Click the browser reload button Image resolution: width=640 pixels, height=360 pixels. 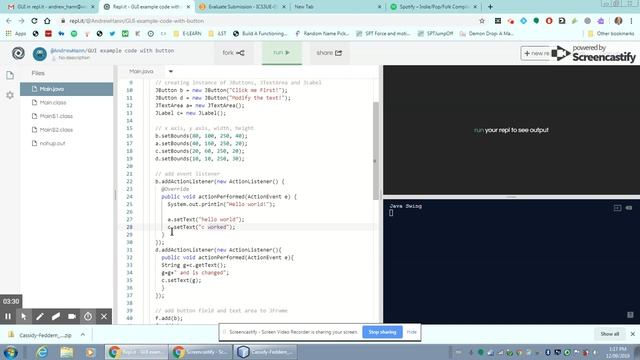click(x=34, y=21)
